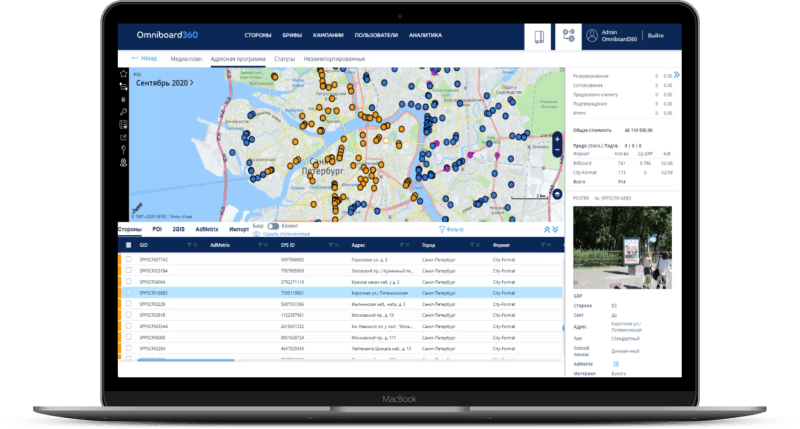The height and width of the screenshot is (429, 800).
Task: Click the filter icon in GID column header
Action: click(190, 245)
